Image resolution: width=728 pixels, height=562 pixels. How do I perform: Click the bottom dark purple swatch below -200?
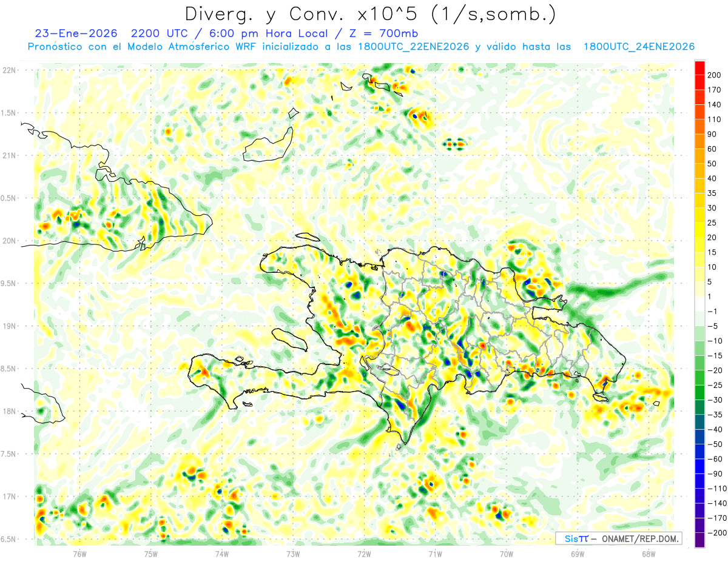click(x=699, y=540)
